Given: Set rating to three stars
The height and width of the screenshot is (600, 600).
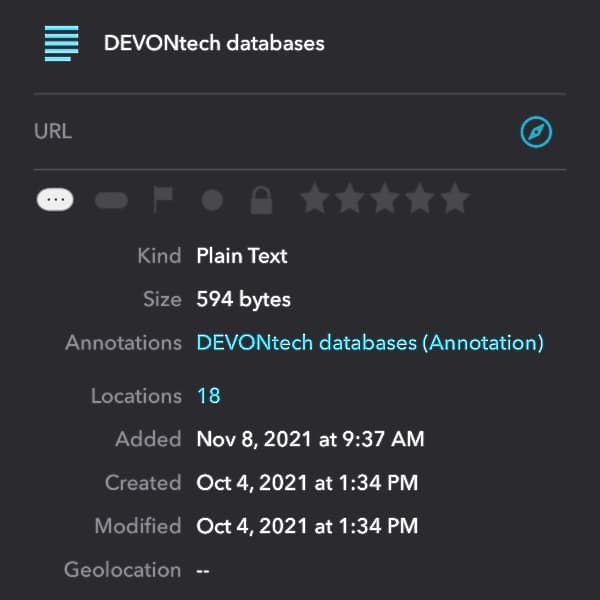Looking at the screenshot, I should pyautogui.click(x=385, y=198).
